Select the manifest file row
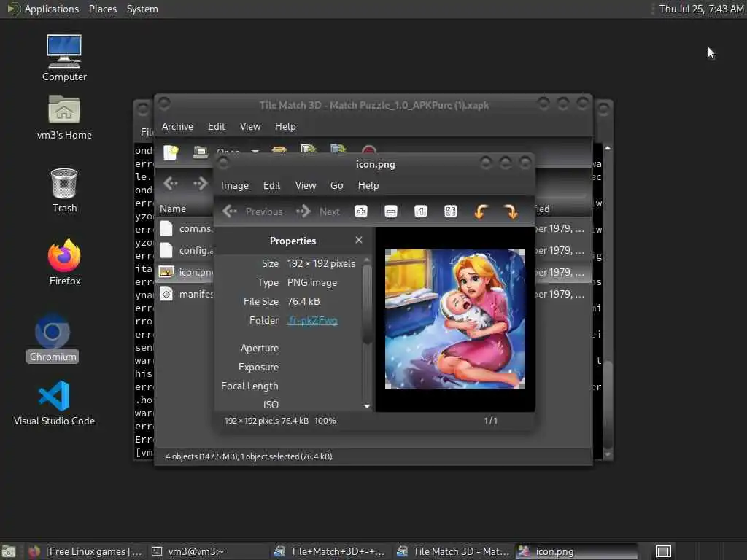The width and height of the screenshot is (747, 560). [186, 295]
